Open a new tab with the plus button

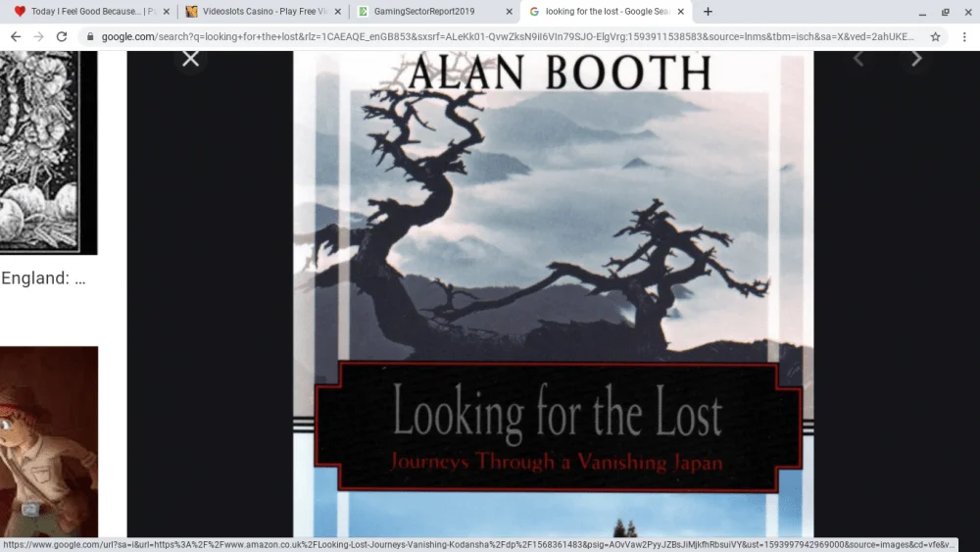[708, 11]
